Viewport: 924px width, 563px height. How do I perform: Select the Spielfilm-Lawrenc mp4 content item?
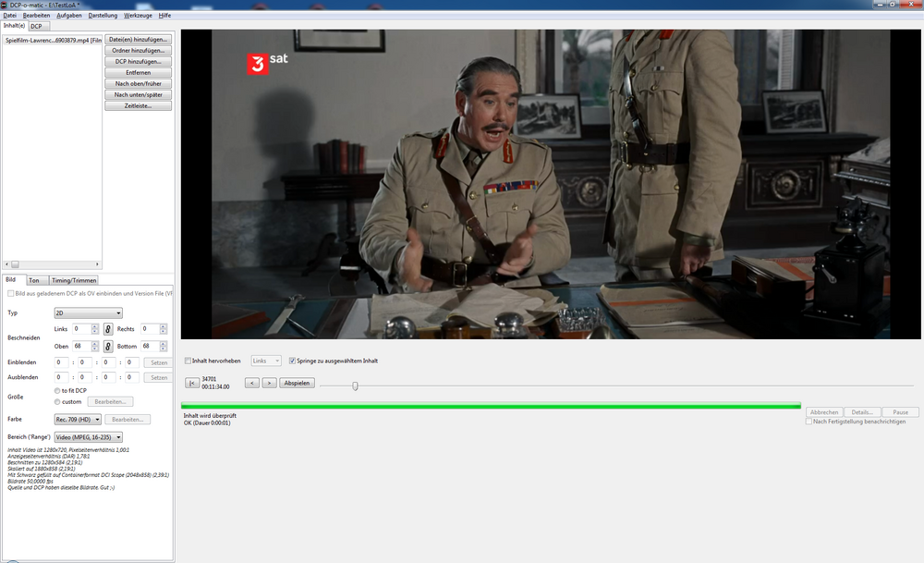[x=52, y=41]
